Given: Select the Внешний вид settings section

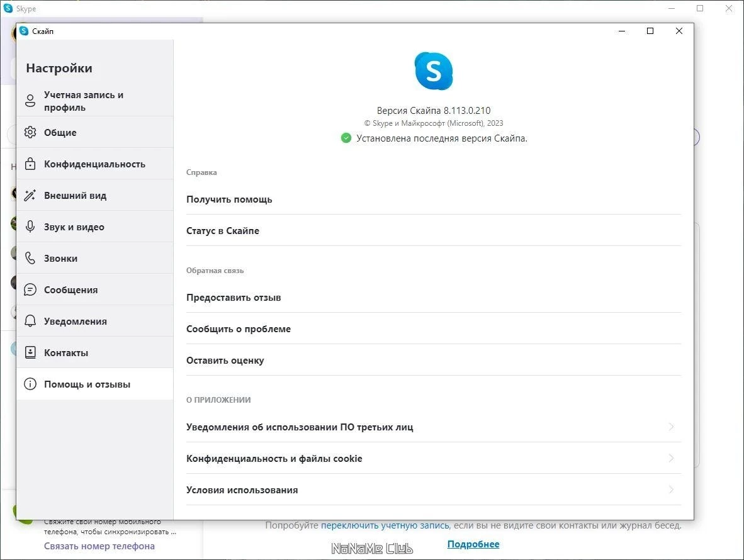Looking at the screenshot, I should point(95,195).
